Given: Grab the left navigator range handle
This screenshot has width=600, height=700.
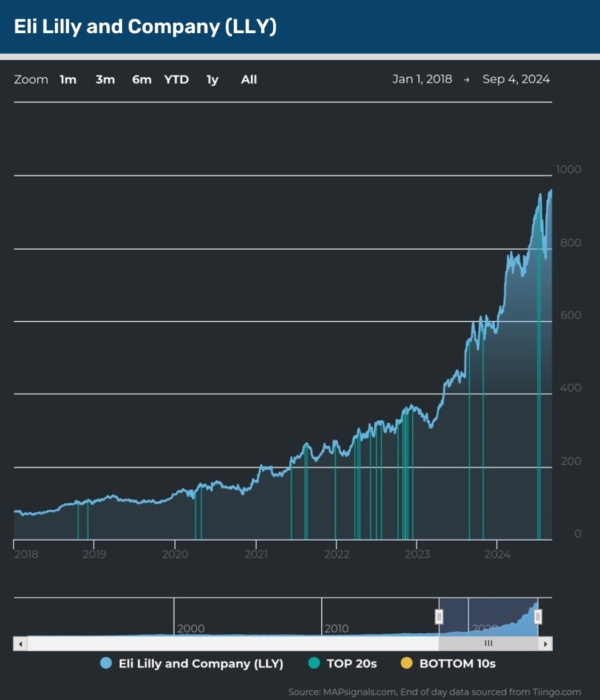Looking at the screenshot, I should click(439, 617).
